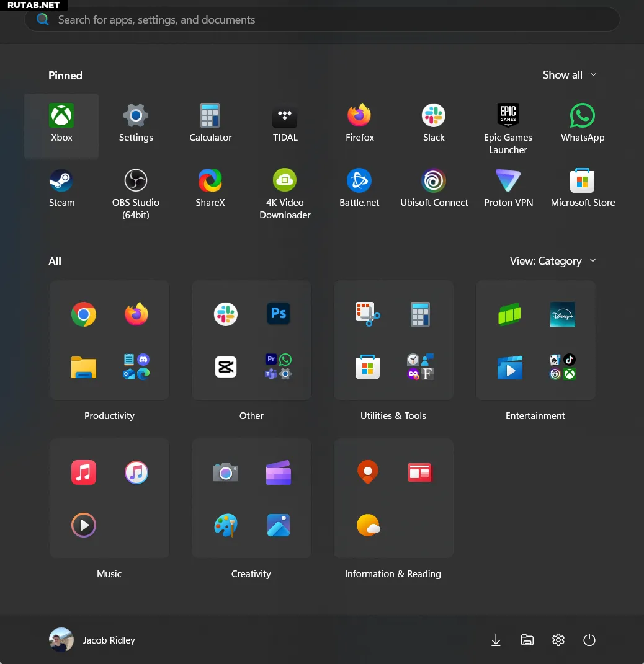644x664 pixels.
Task: Open OBS Studio (64bit)
Action: tap(136, 194)
